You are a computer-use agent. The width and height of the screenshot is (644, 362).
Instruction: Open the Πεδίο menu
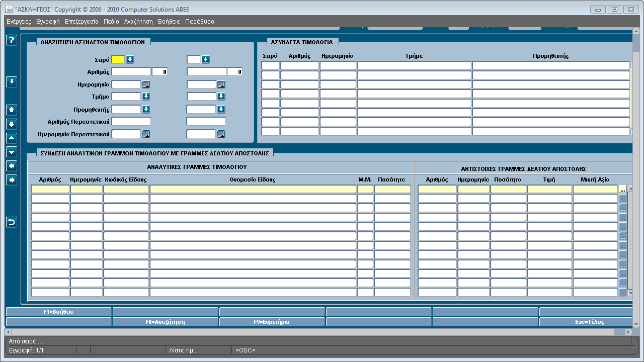tap(111, 22)
